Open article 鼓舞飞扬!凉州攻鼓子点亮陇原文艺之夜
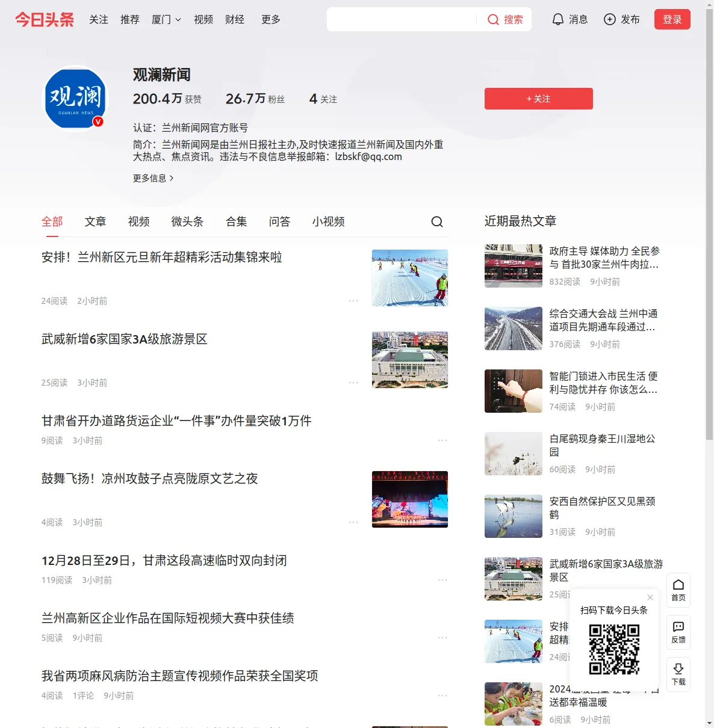This screenshot has height=728, width=714. pos(150,479)
